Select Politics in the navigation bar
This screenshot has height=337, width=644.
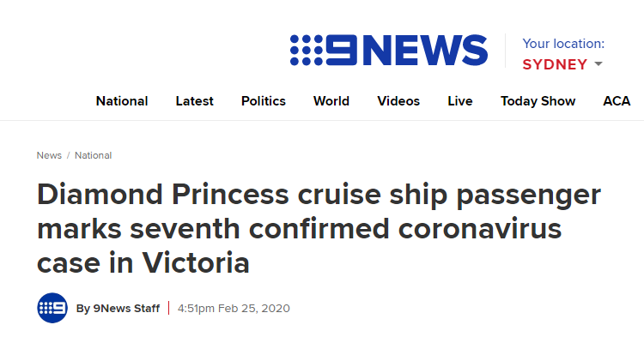tap(264, 101)
